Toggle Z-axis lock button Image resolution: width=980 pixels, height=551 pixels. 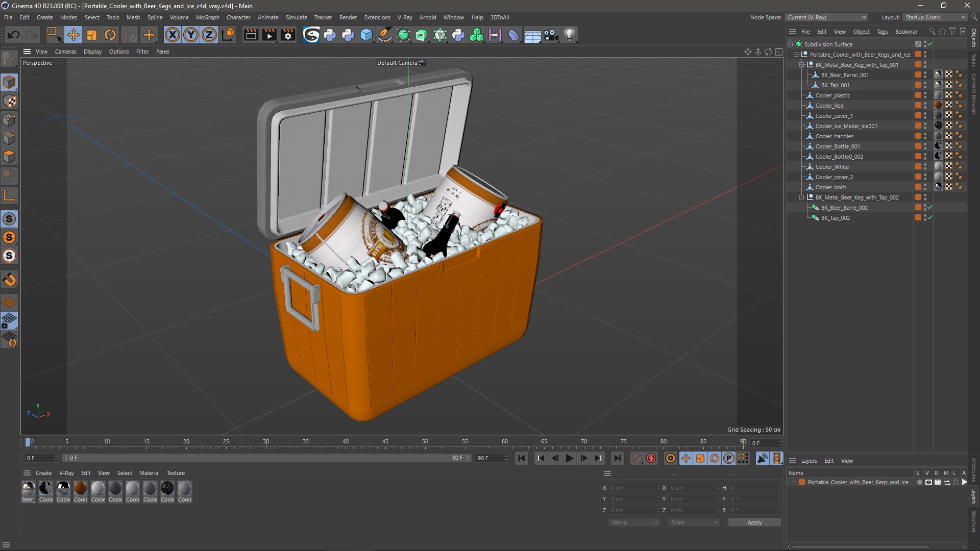209,35
